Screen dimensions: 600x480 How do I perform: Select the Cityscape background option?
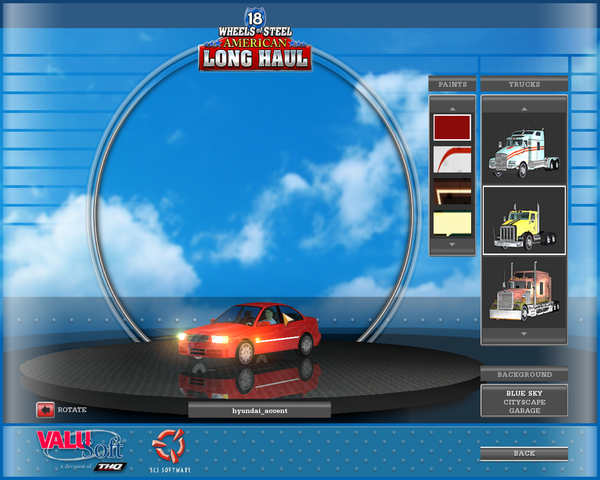tap(524, 401)
